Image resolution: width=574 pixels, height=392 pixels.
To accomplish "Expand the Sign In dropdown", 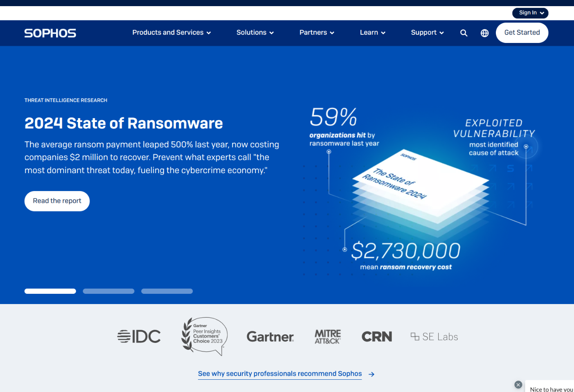I will pos(530,13).
